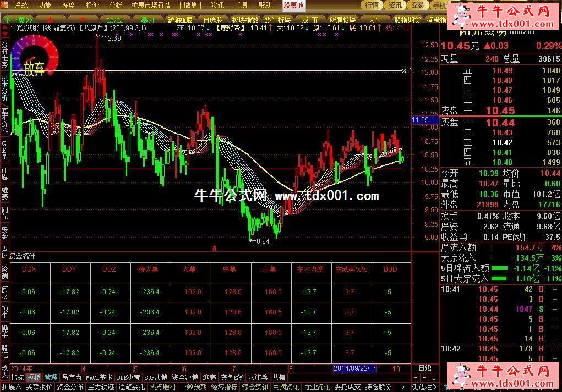Screen dimensions: 562x392
Task: Expand the 日线 period selector
Action: click(x=425, y=368)
